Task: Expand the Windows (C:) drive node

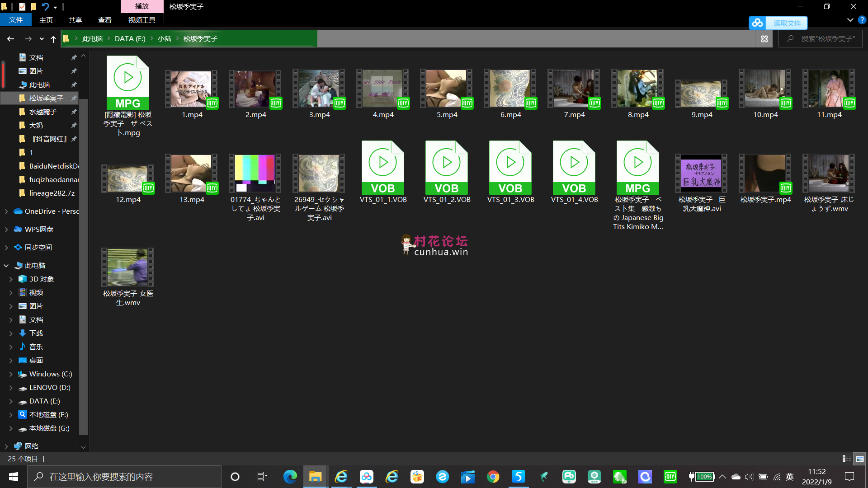Action: 11,374
